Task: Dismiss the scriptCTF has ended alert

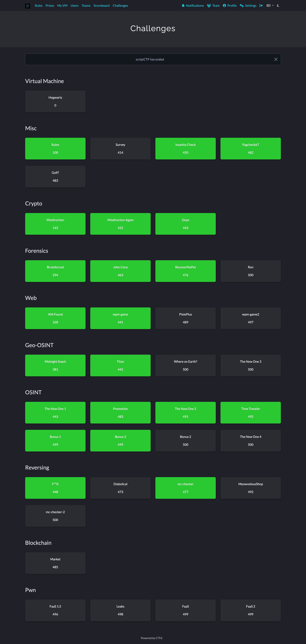Action: point(276,59)
